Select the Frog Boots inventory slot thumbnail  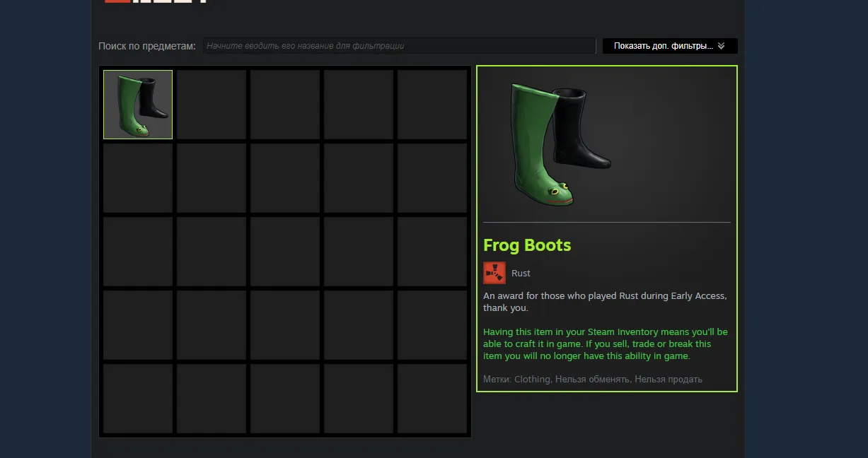pyautogui.click(x=138, y=105)
